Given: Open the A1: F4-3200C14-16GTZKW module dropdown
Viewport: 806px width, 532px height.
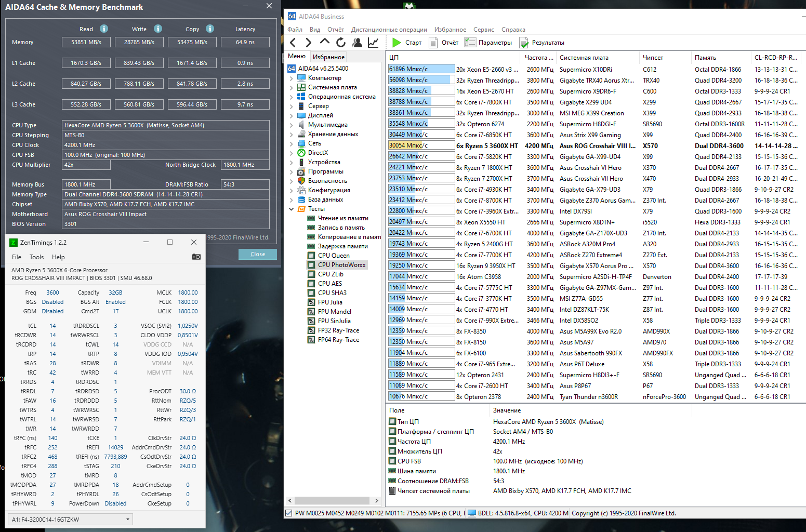Looking at the screenshot, I should click(71, 519).
